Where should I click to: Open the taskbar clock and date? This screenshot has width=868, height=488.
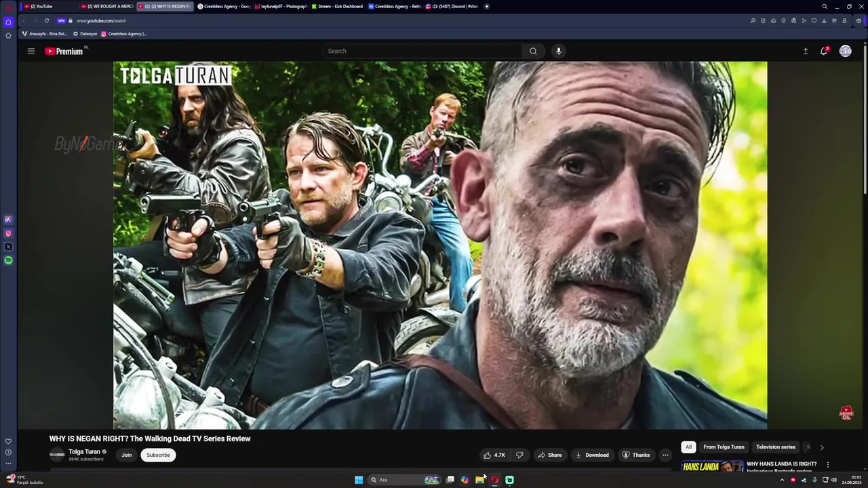(x=851, y=480)
